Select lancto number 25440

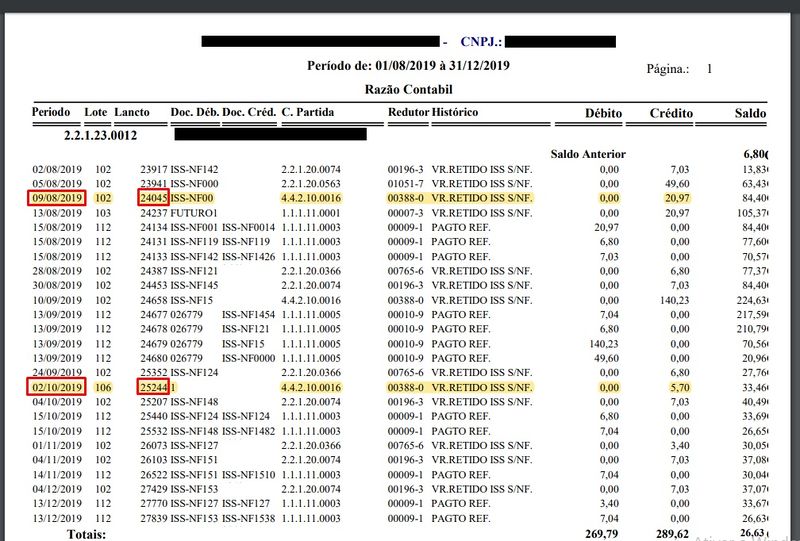154,416
